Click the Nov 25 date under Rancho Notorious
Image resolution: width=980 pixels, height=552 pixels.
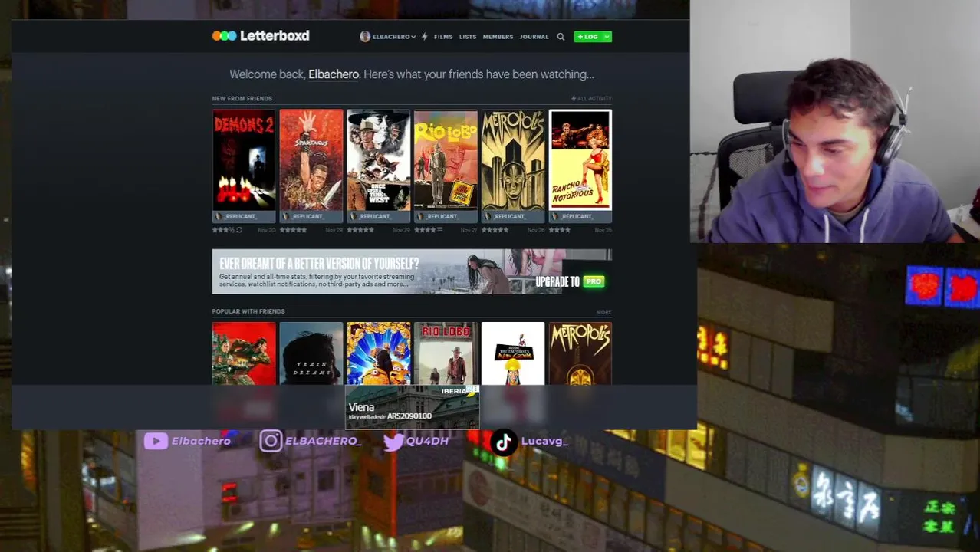coord(603,230)
